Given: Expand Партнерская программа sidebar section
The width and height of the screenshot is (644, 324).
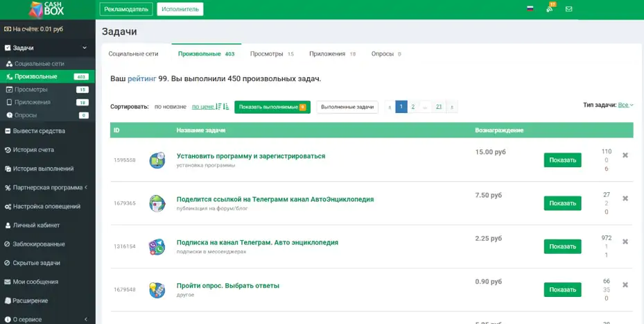Looking at the screenshot, I should 48,188.
